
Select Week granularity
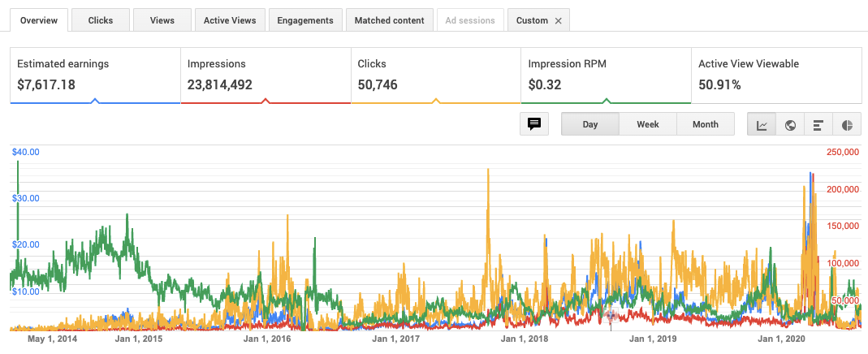[x=647, y=124]
